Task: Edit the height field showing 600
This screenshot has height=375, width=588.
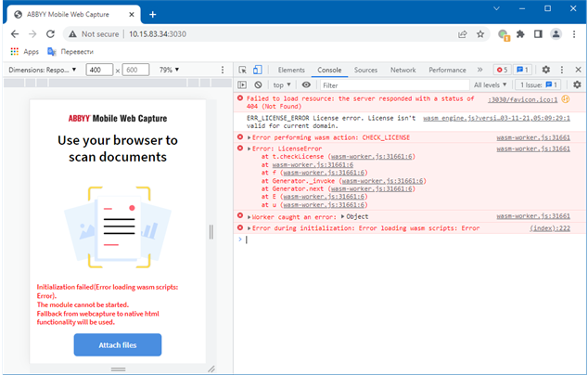Action: [135, 70]
